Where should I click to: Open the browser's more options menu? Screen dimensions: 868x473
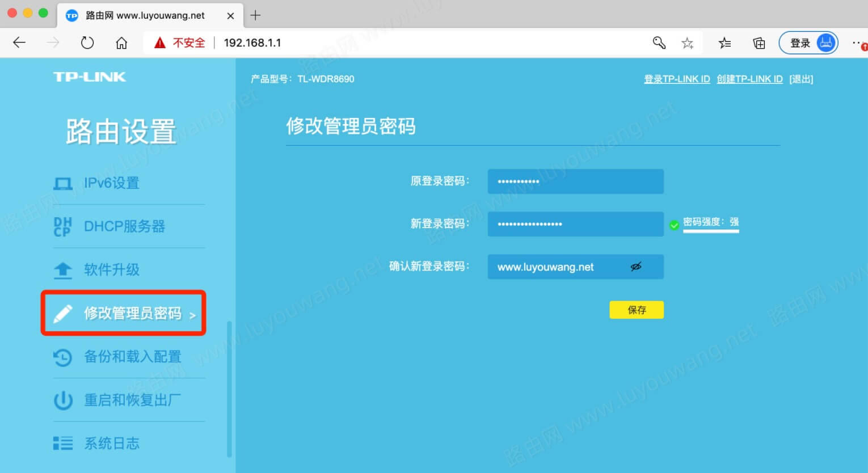[x=858, y=42]
